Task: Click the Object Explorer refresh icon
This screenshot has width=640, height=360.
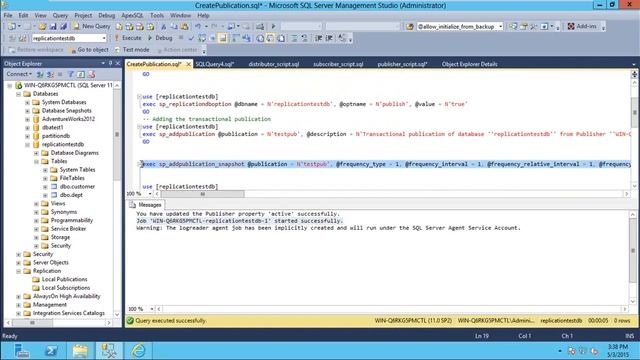Action: [x=81, y=74]
